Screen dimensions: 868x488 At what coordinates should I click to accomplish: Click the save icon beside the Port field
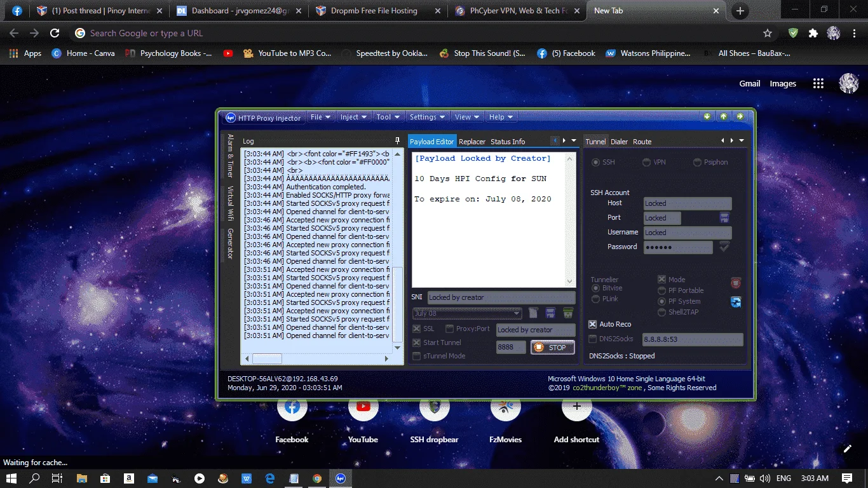tap(724, 218)
